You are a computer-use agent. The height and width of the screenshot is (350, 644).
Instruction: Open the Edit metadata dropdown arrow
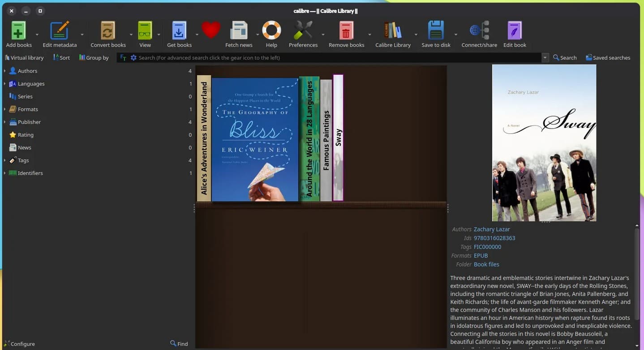click(x=82, y=34)
